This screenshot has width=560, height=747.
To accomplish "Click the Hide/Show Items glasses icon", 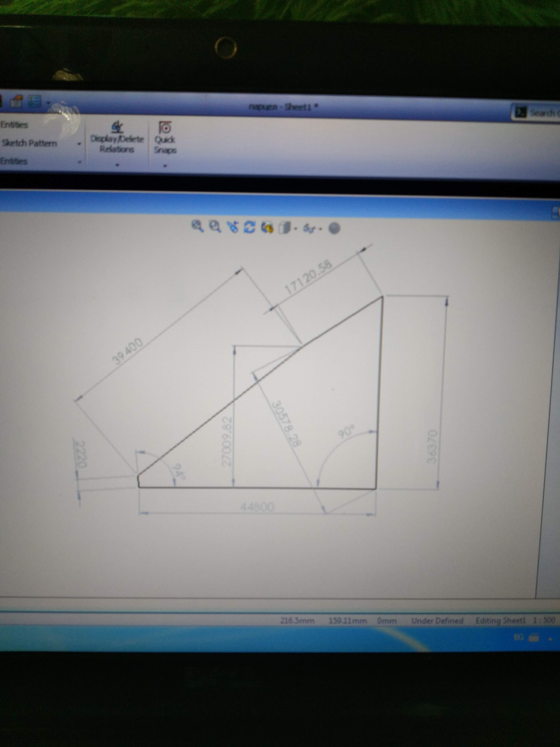I will pyautogui.click(x=309, y=229).
